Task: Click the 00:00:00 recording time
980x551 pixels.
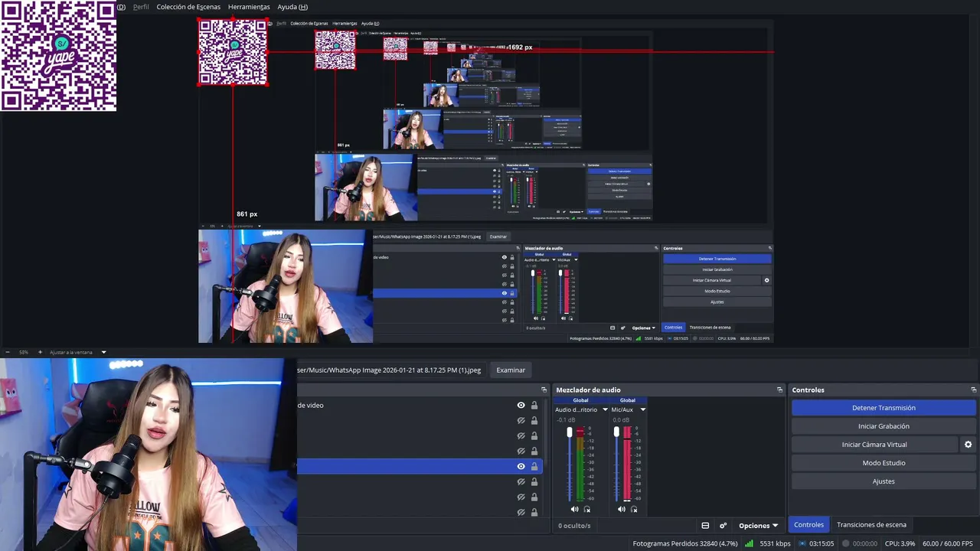Action: tap(865, 543)
